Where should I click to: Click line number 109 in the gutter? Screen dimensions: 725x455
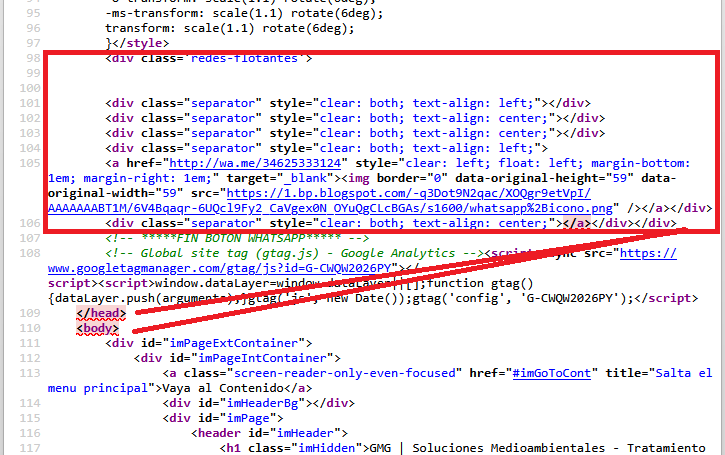pos(30,313)
